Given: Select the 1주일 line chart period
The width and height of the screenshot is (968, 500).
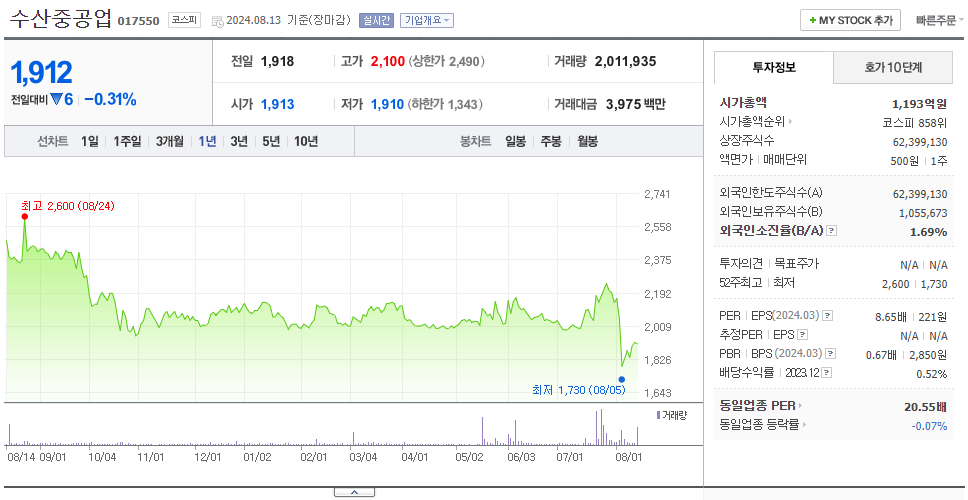Looking at the screenshot, I should click(127, 141).
